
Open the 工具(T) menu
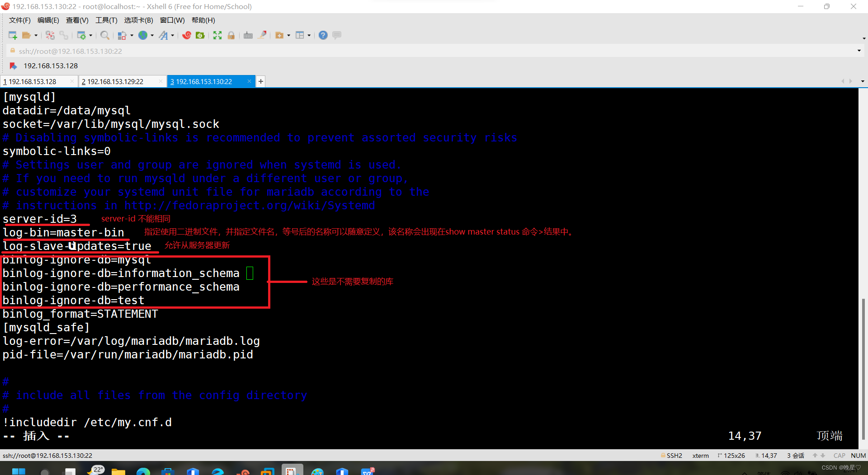[x=107, y=20]
